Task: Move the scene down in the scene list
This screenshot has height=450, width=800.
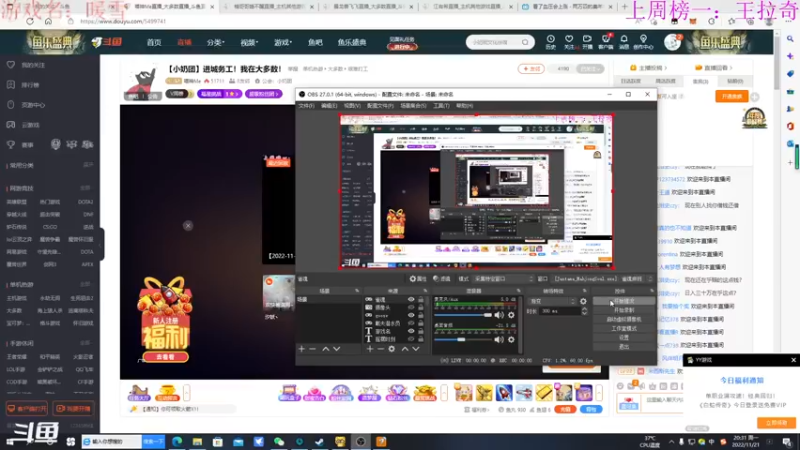Action: (x=337, y=349)
